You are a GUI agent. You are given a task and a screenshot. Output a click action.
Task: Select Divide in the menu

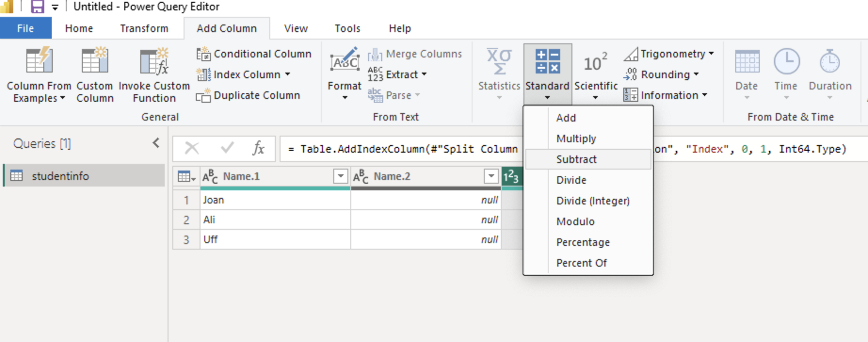588,180
